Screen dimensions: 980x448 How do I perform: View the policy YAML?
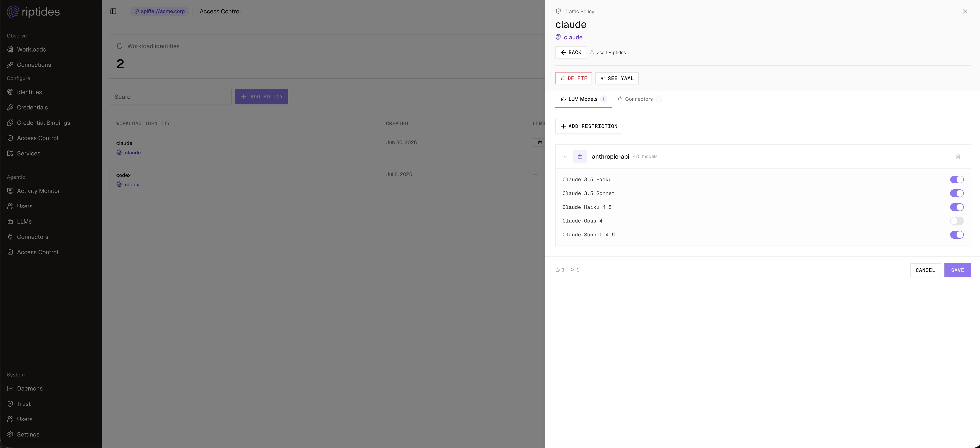(x=617, y=78)
